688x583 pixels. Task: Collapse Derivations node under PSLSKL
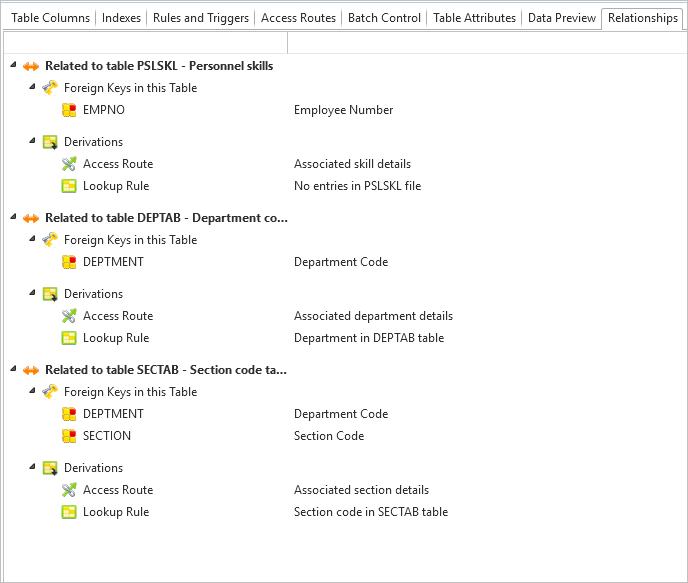(x=32, y=141)
